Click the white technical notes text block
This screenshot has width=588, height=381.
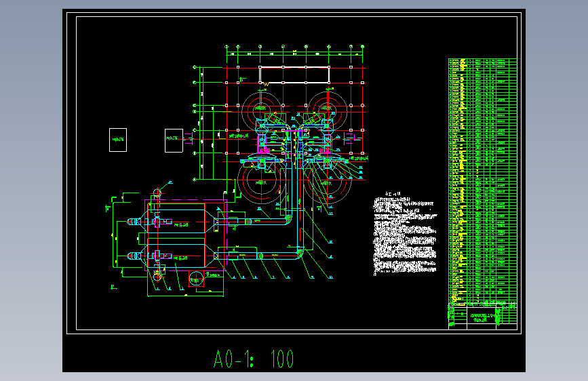tap(405, 234)
